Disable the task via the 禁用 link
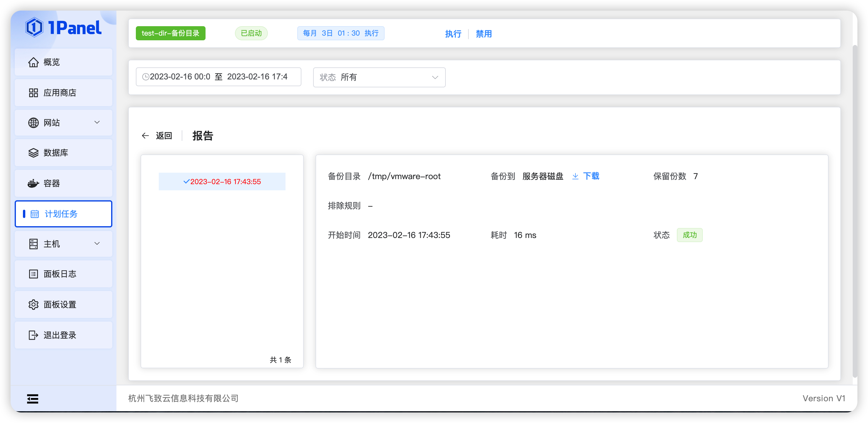The height and width of the screenshot is (423, 868). (x=483, y=34)
